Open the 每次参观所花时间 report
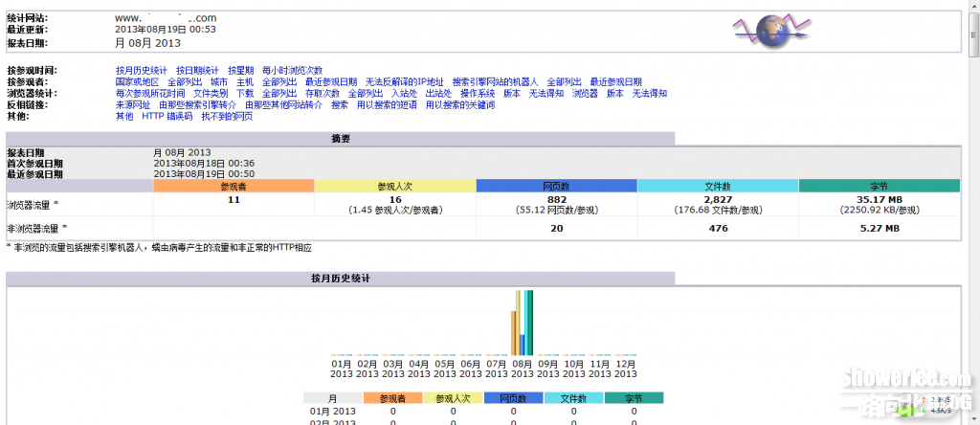This screenshot has width=980, height=425. [150, 94]
